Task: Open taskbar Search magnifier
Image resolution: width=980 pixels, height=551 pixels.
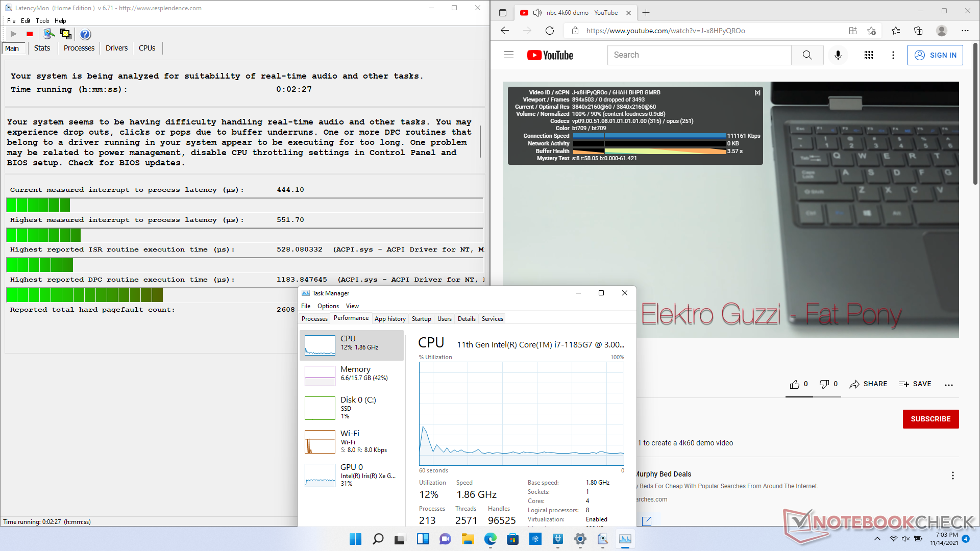Action: (378, 539)
